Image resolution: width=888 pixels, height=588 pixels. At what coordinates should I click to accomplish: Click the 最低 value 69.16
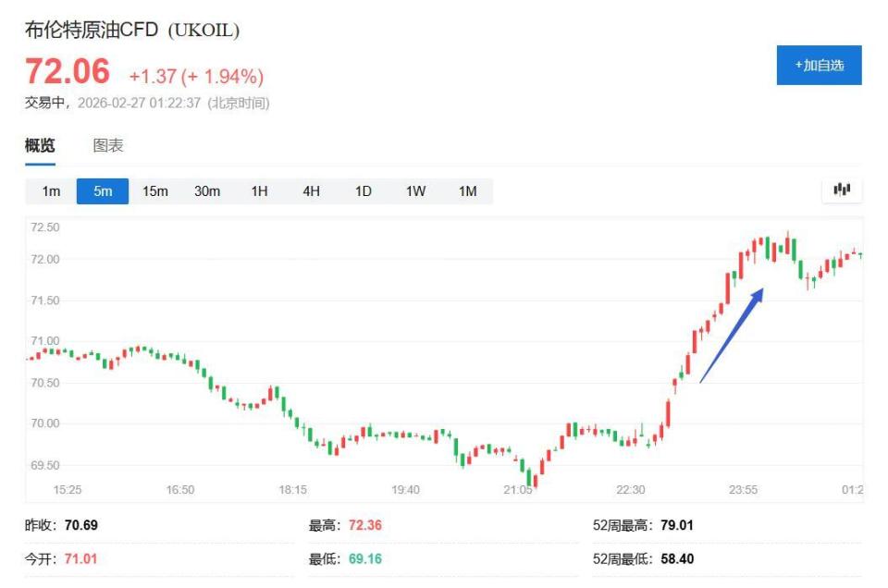coord(365,559)
